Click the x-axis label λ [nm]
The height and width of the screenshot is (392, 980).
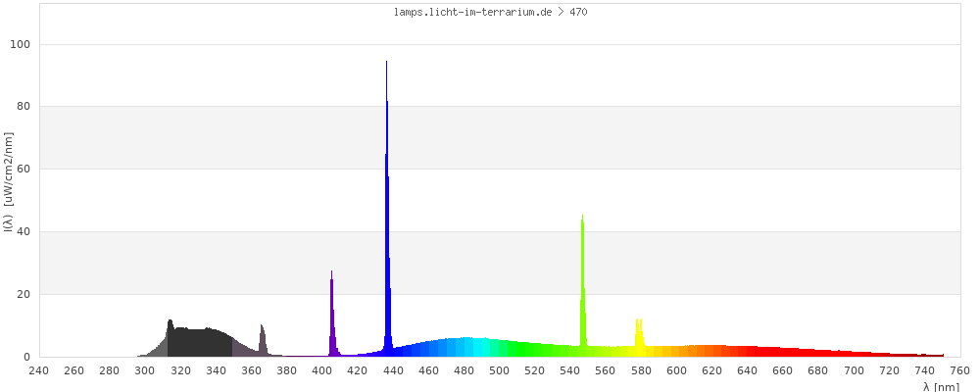coord(941,387)
